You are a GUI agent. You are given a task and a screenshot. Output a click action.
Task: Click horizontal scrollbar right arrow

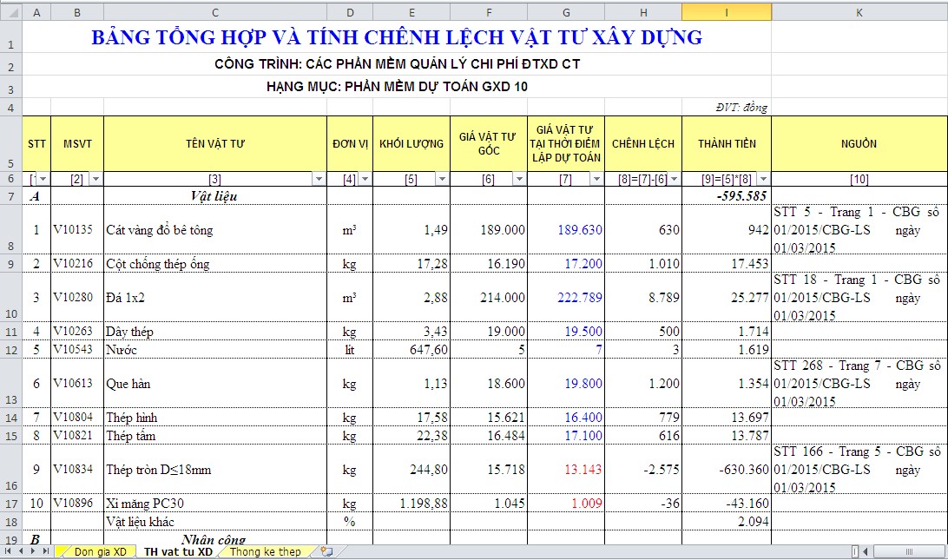pyautogui.click(x=941, y=551)
